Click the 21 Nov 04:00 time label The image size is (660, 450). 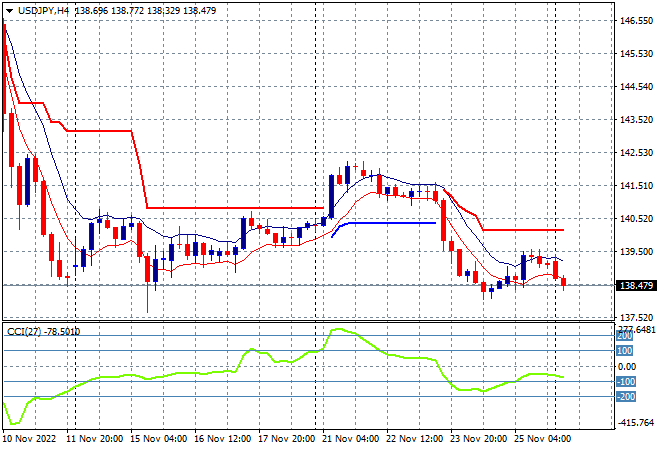(351, 439)
